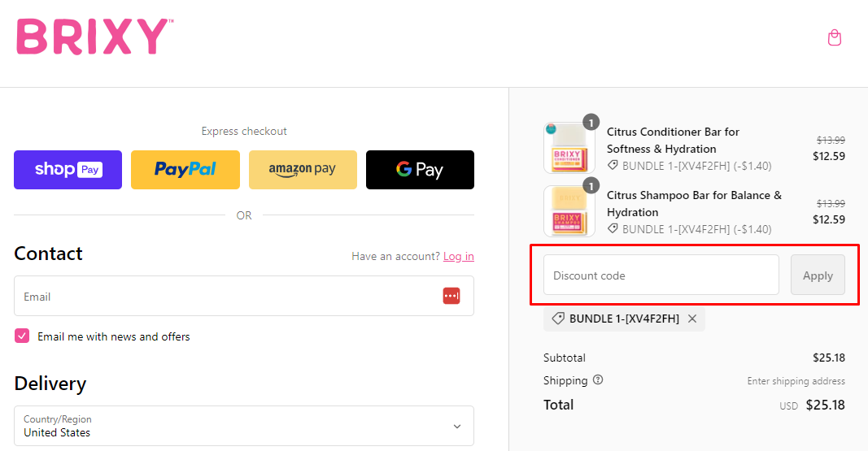Click the BRIXY logo
The image size is (868, 451).
(94, 37)
